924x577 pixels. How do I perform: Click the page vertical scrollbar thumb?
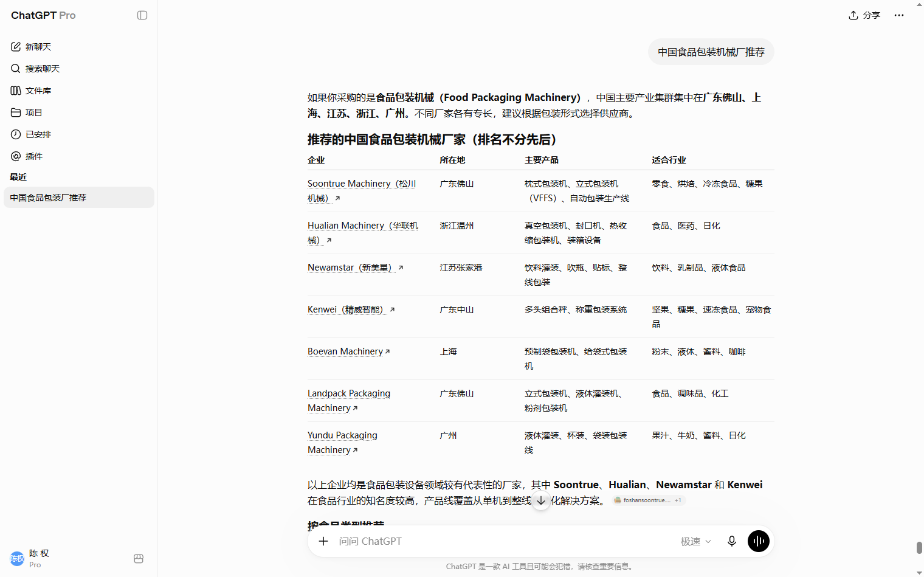tap(919, 548)
